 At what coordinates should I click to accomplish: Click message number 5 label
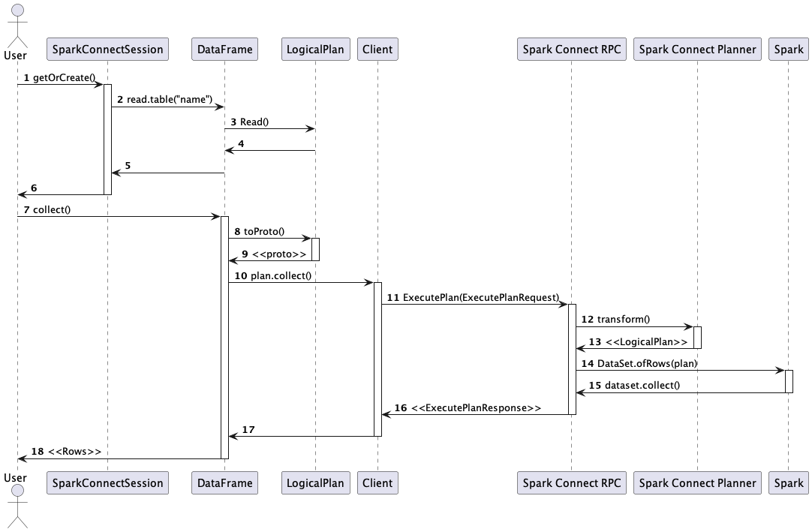tap(128, 166)
